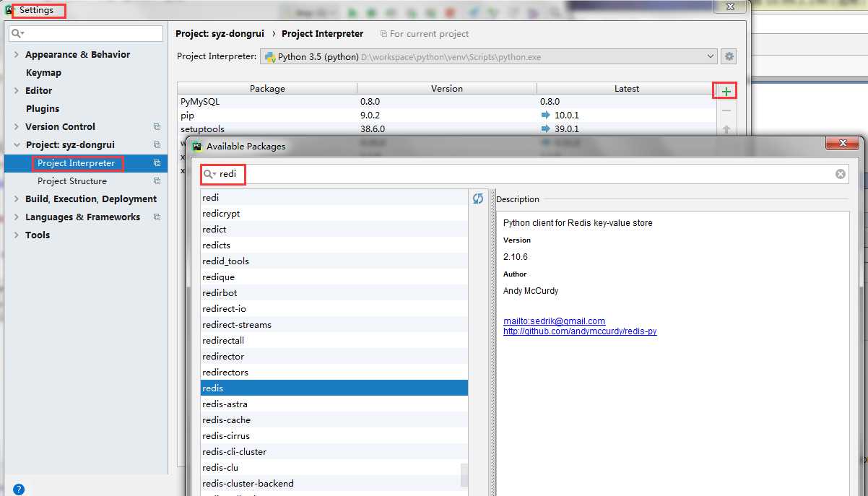Select the PyMySQL package row

446,102
